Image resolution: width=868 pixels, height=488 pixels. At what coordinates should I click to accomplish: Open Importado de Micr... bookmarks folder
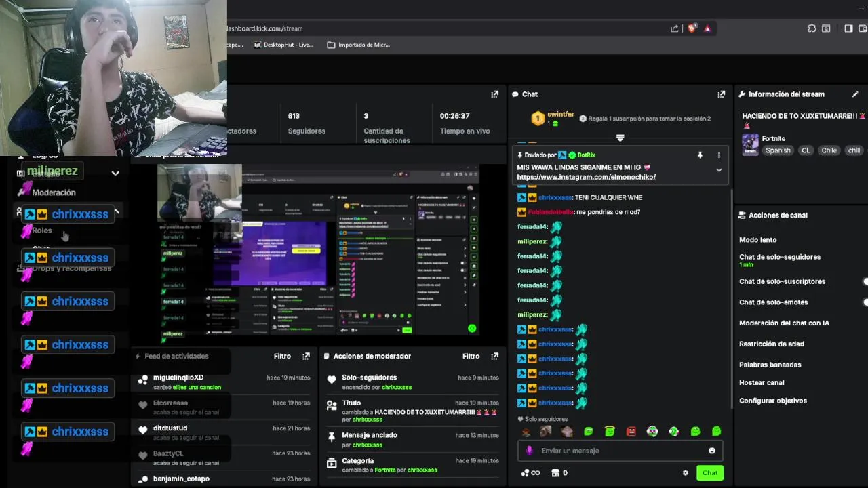click(x=359, y=45)
